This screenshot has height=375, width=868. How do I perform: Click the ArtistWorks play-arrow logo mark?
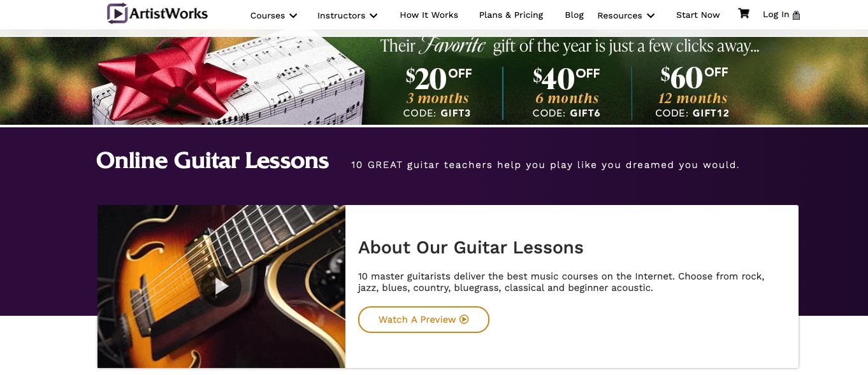[117, 13]
